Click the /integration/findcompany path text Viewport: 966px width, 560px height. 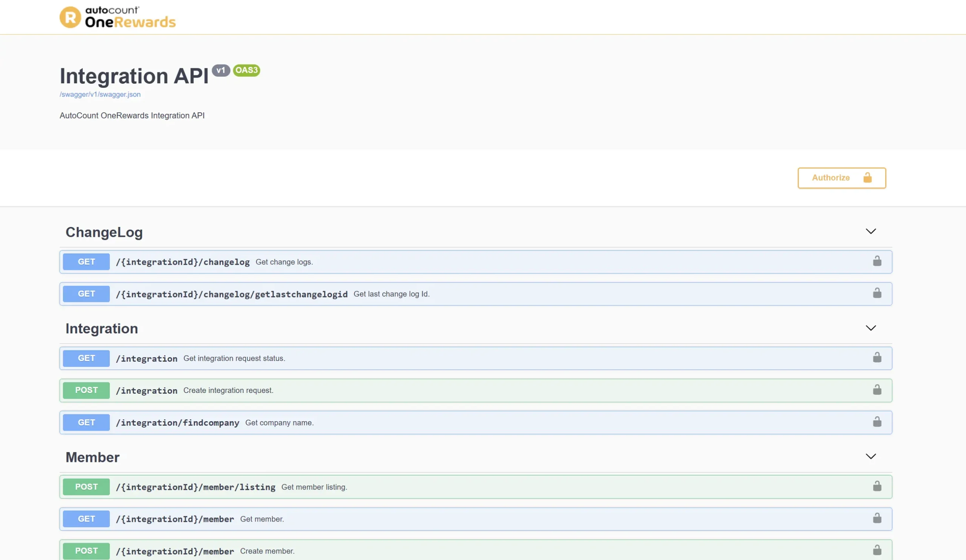coord(177,423)
